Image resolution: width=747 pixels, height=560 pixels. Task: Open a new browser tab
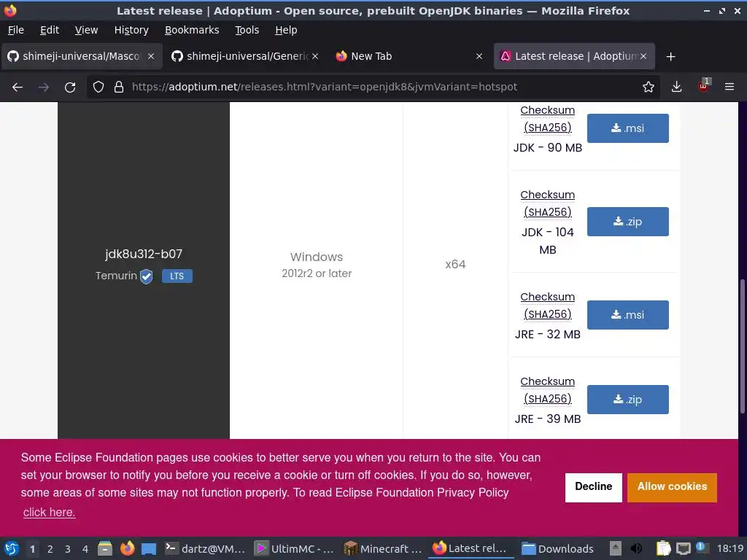(x=671, y=57)
